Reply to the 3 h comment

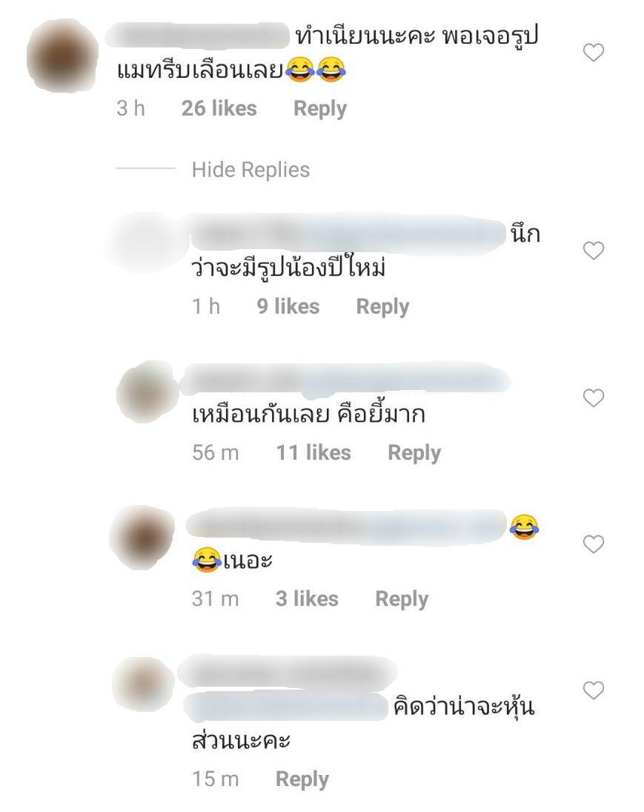tap(320, 109)
